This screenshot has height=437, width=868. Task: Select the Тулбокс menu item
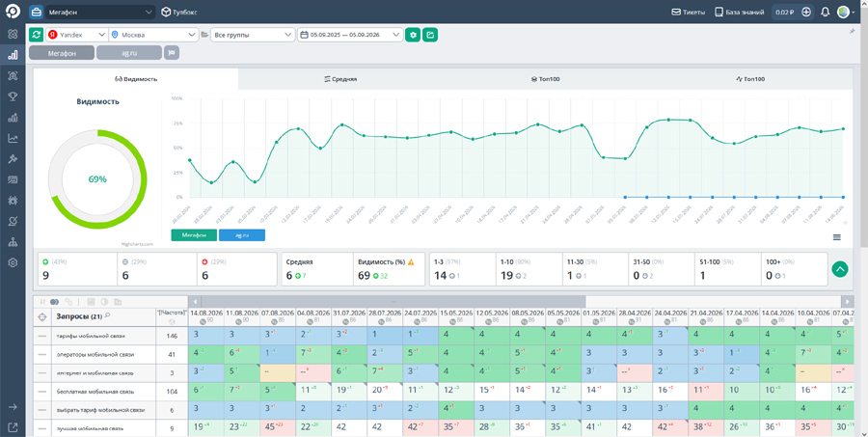[x=179, y=12]
